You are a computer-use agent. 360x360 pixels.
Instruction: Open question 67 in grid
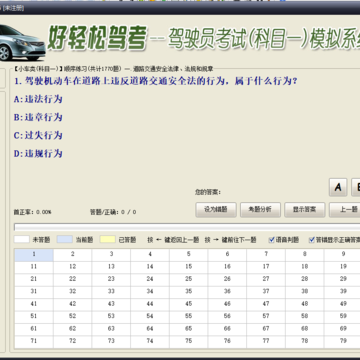[266, 329]
